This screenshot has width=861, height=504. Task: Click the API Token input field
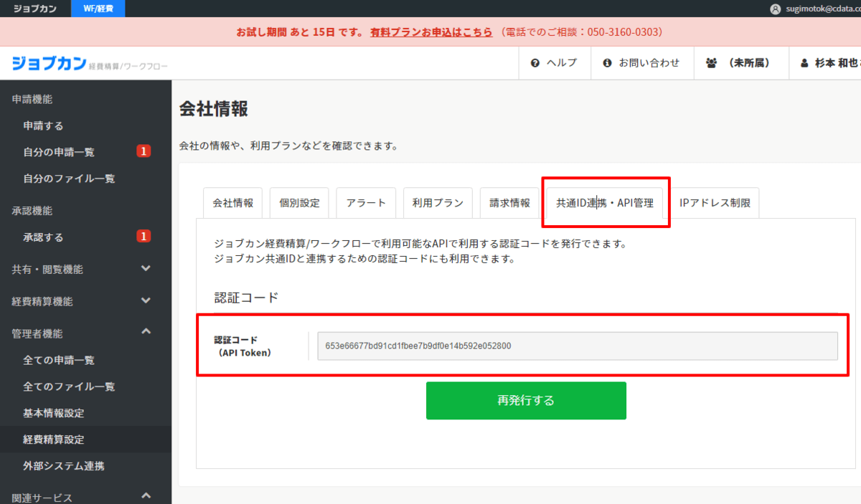point(578,346)
